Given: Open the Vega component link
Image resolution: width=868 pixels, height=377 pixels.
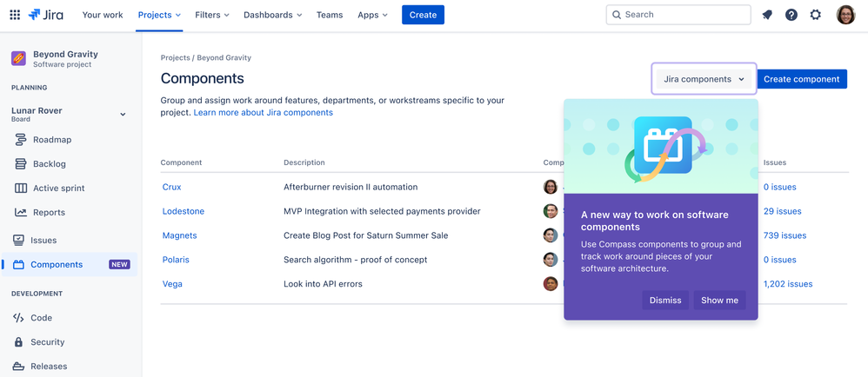Looking at the screenshot, I should coord(172,284).
